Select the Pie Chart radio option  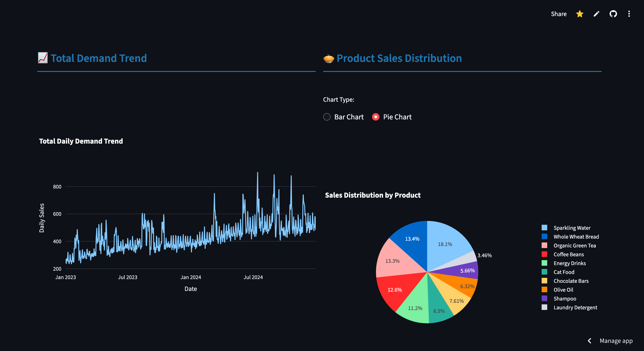(x=376, y=117)
